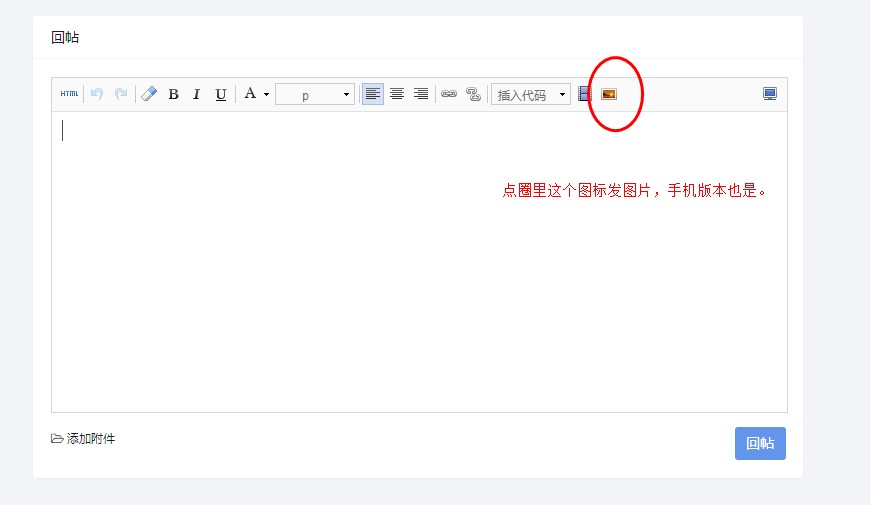The width and height of the screenshot is (871, 505).
Task: Clear formatting with the eraser icon
Action: (149, 94)
